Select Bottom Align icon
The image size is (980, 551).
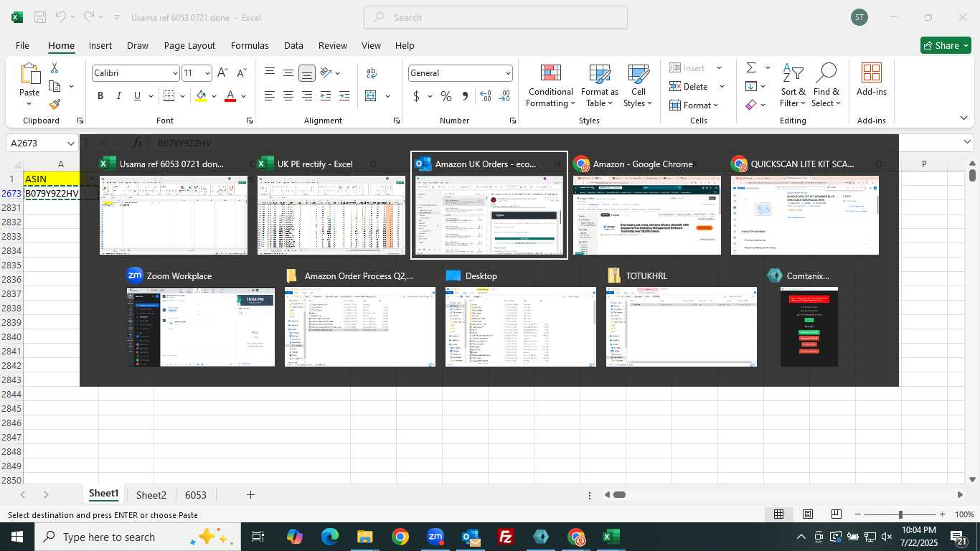306,72
